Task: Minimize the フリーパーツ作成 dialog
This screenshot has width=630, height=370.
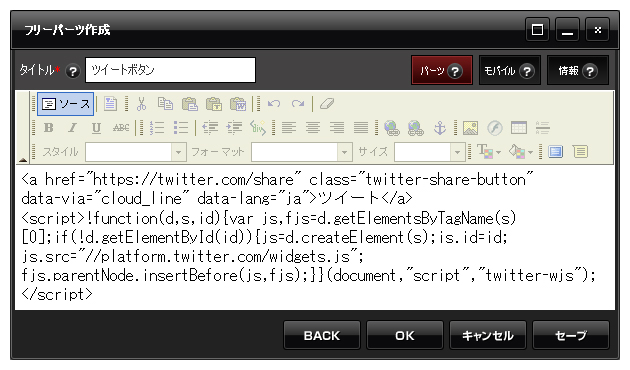Action: tap(567, 29)
